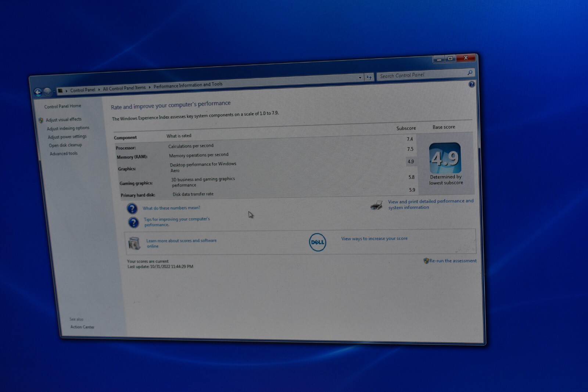Viewport: 588px width, 392px height.
Task: Click the Forward navigation arrow button
Action: coord(47,91)
